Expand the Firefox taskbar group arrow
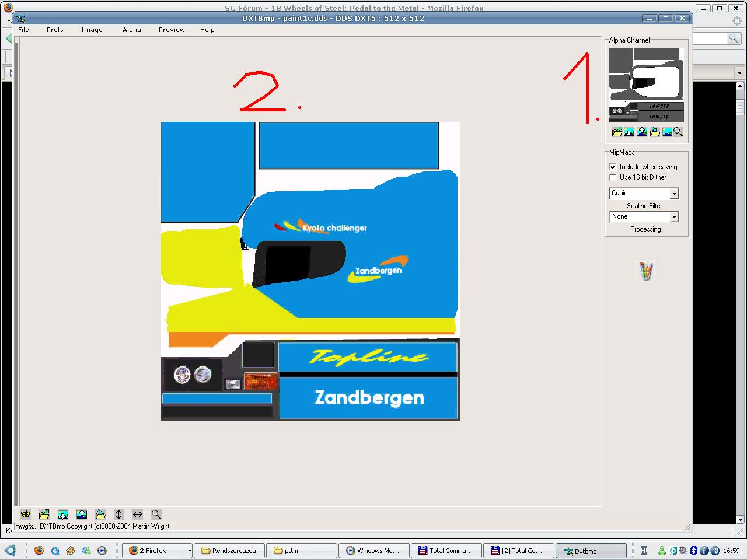The height and width of the screenshot is (560, 747). [x=189, y=551]
